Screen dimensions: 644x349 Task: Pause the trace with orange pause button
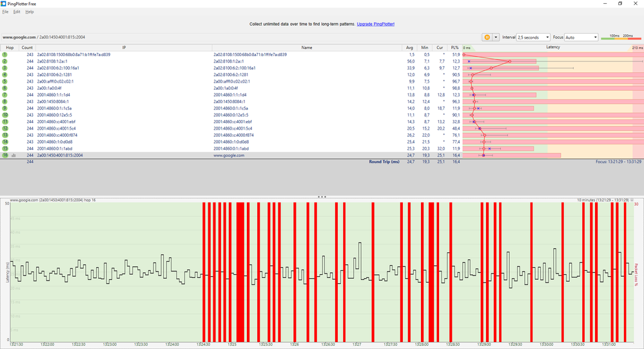[487, 37]
